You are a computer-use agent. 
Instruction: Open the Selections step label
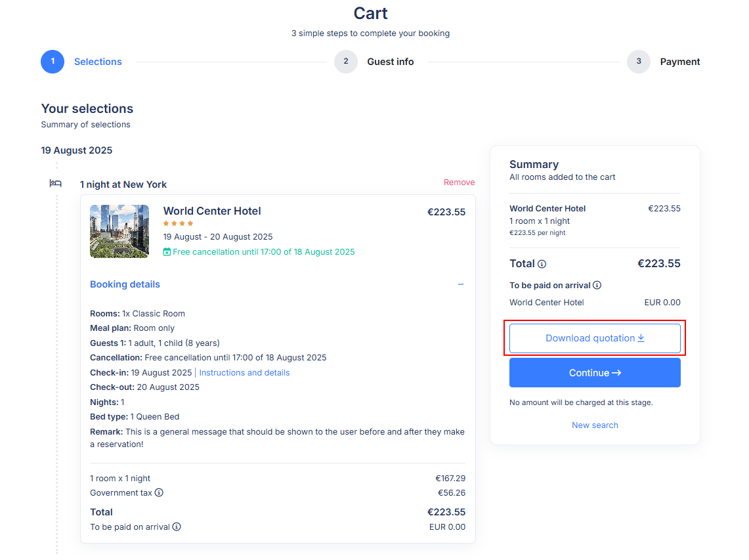(98, 62)
